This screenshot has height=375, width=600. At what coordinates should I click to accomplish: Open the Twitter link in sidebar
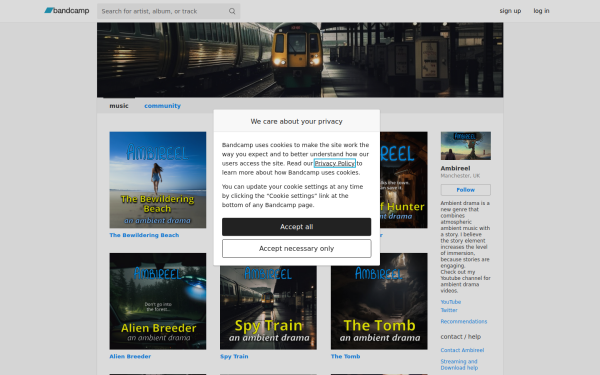(449, 310)
